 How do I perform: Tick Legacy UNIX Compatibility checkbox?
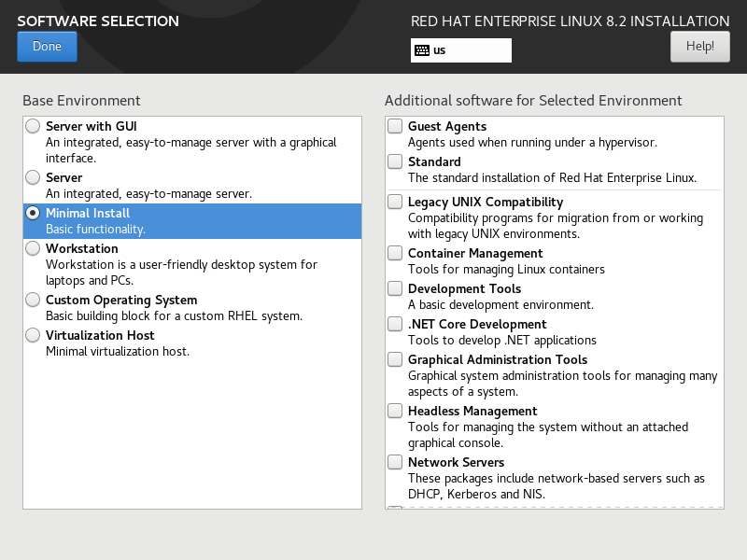(x=396, y=202)
